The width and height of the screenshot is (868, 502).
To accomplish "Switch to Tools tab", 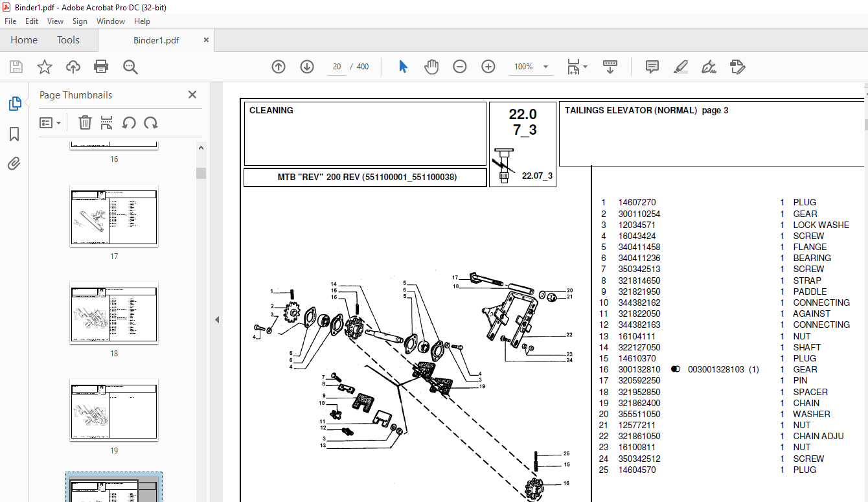I will tap(68, 40).
